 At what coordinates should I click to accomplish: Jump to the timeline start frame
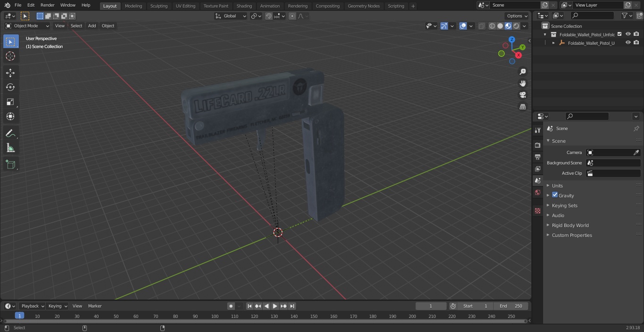pyautogui.click(x=250, y=306)
